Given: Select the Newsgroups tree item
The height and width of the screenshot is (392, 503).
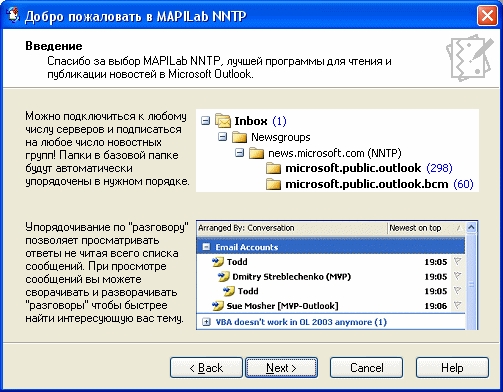Looking at the screenshot, I should point(281,137).
